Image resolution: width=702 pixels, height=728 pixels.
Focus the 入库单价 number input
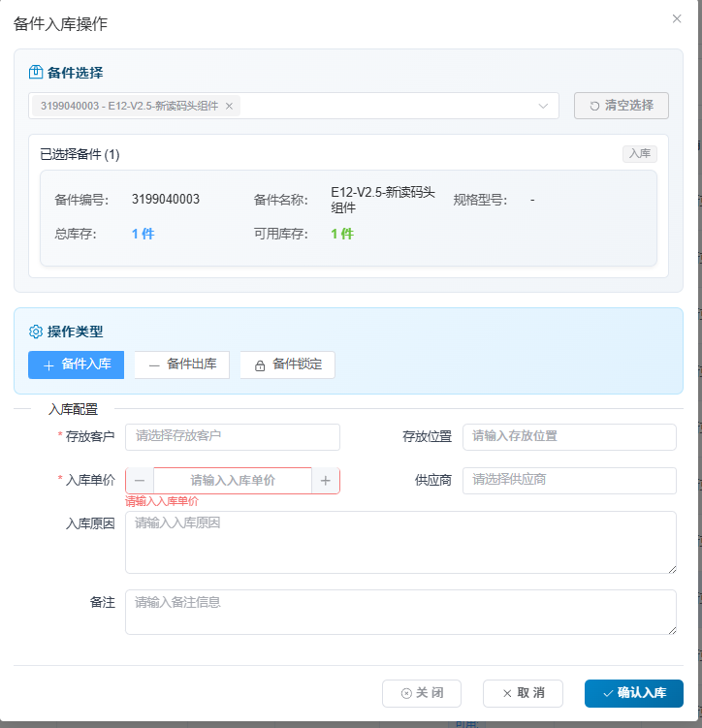(x=233, y=481)
